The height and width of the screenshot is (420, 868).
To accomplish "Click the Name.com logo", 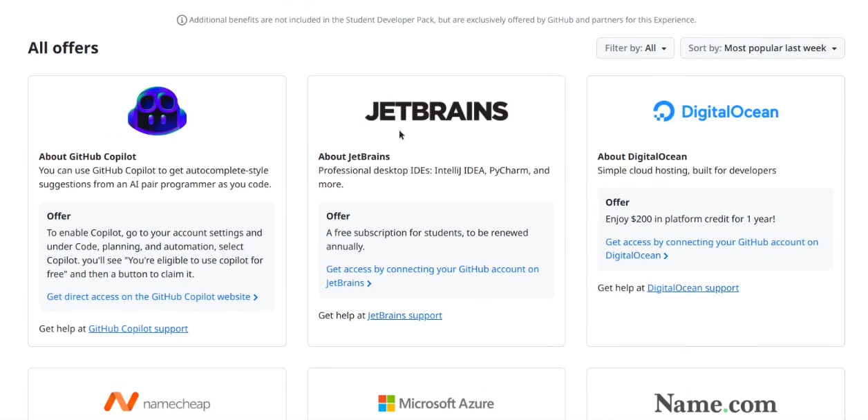I will coord(715,403).
